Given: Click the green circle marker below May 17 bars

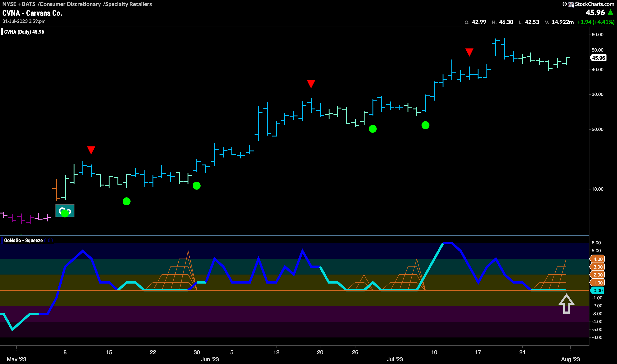Looking at the screenshot, I should tap(126, 201).
